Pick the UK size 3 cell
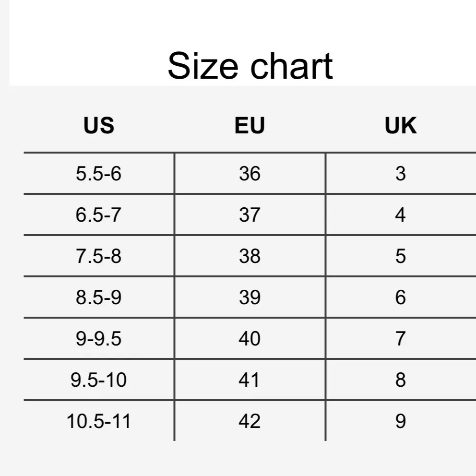476x476 pixels. pos(401,174)
